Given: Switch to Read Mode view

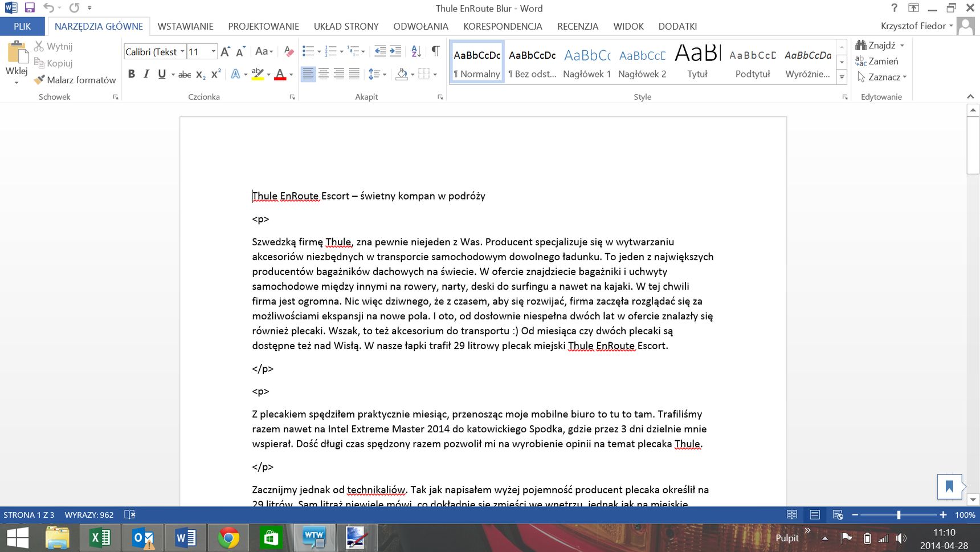Looking at the screenshot, I should (792, 514).
